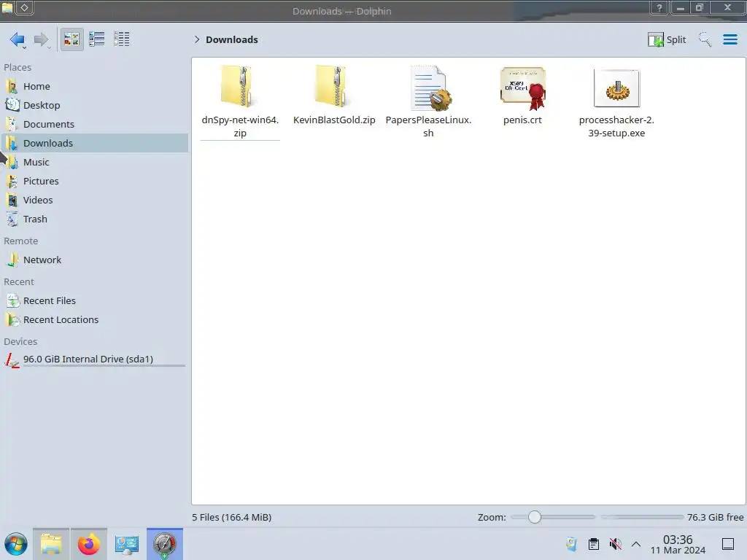Screen dimensions: 747x560
Task: Open Home in Places
Action: coord(94,86)
